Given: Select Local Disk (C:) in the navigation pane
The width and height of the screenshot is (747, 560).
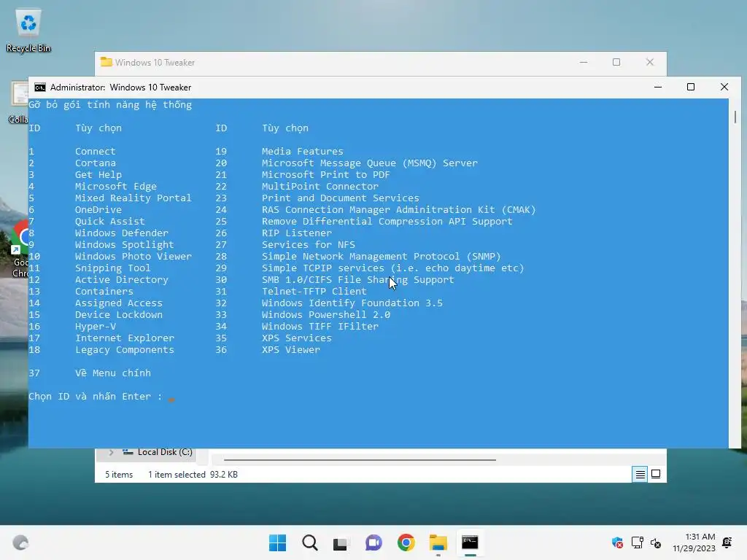Looking at the screenshot, I should [x=165, y=452].
